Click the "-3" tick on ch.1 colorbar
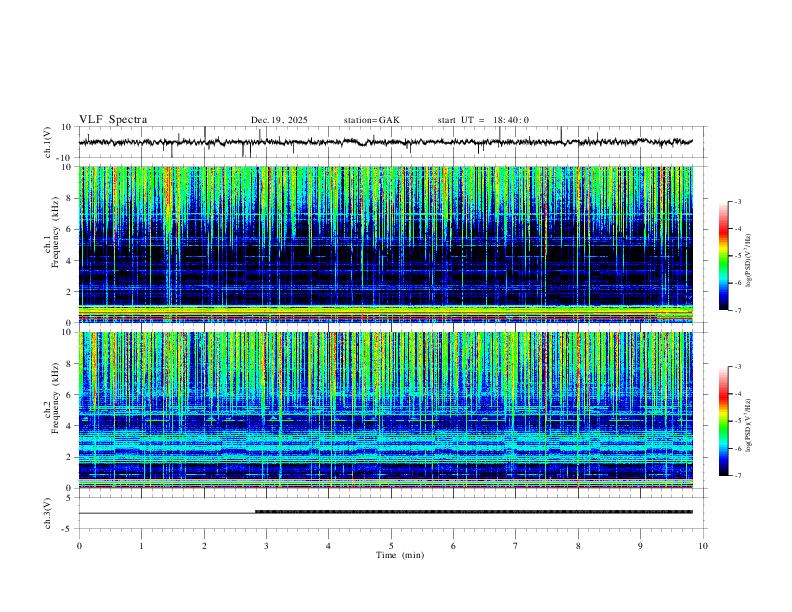This screenshot has width=792, height=612. (738, 201)
